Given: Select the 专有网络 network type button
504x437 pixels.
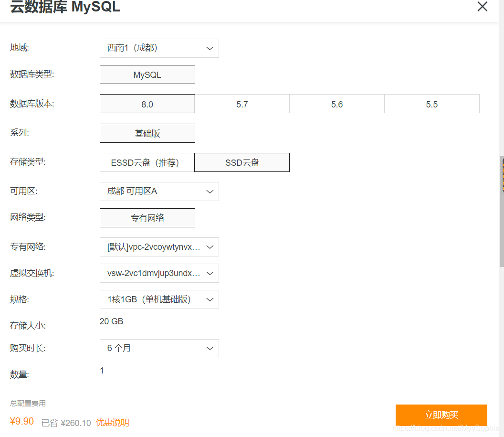Looking at the screenshot, I should coord(147,218).
